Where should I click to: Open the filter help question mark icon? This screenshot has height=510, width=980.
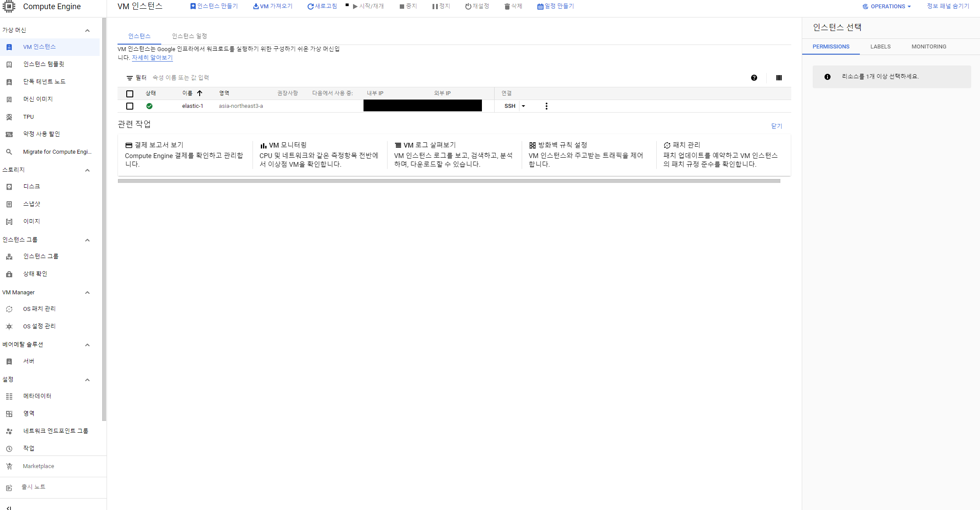click(x=754, y=78)
